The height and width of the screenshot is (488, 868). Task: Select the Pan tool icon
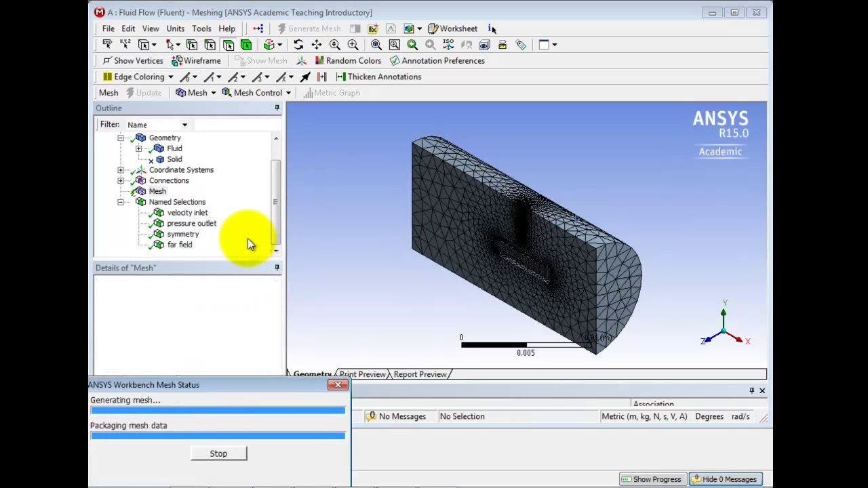pyautogui.click(x=317, y=45)
